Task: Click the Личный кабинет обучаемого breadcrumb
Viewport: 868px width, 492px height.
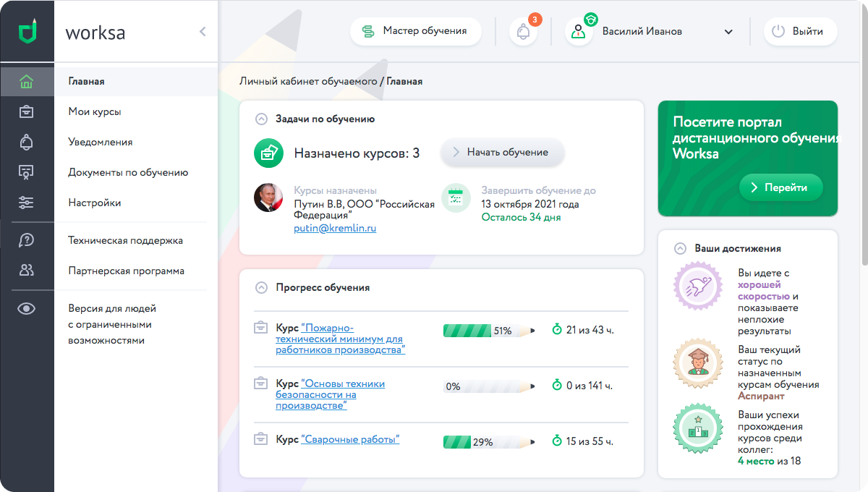Action: click(308, 82)
